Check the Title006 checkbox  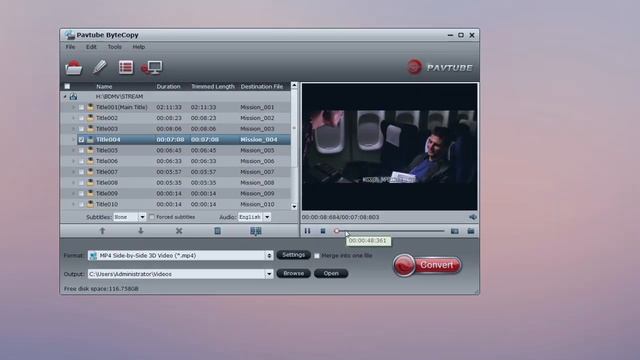81,161
